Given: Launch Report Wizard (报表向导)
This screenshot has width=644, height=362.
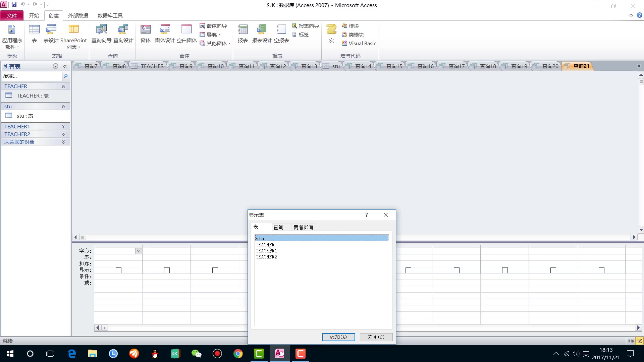Looking at the screenshot, I should click(x=305, y=26).
